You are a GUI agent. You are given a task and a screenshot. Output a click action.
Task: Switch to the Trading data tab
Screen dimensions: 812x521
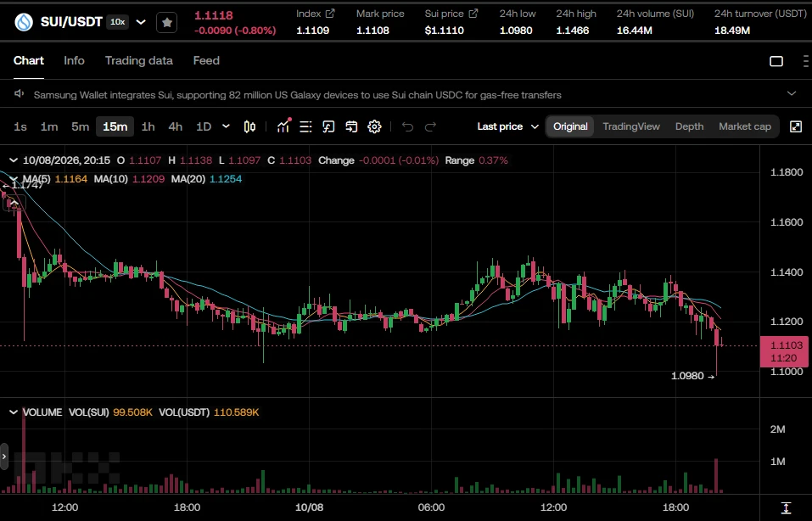[x=139, y=60]
